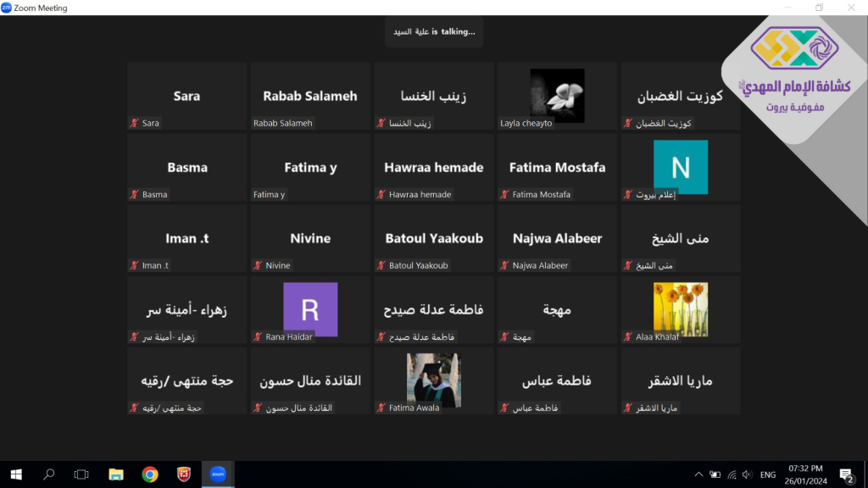This screenshot has height=488, width=868.
Task: Select Alaa Khalaf's yellow flowers tile
Action: point(680,309)
